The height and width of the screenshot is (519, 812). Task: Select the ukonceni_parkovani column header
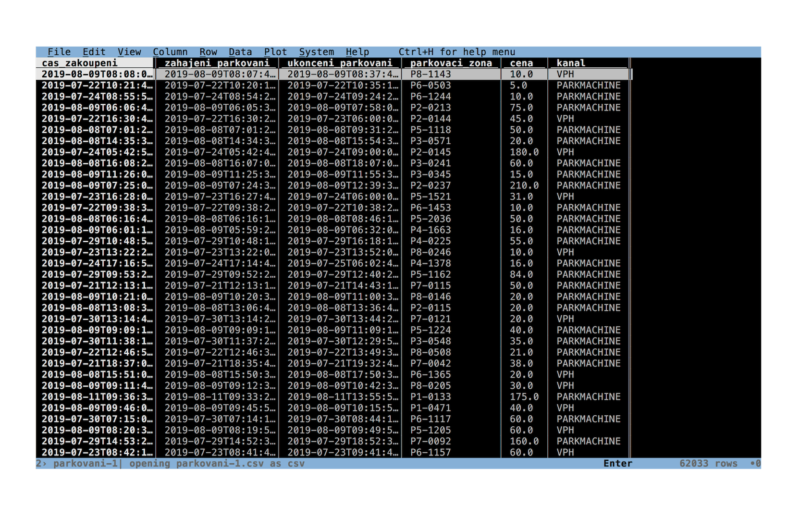340,63
